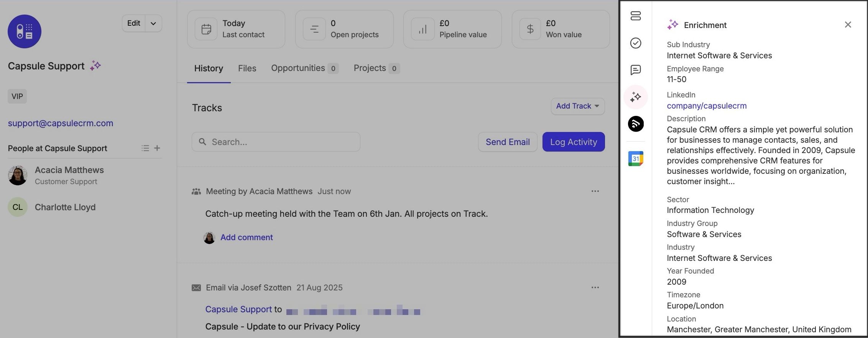Open the Add Track dropdown
Viewport: 868px width, 338px height.
[x=578, y=106]
